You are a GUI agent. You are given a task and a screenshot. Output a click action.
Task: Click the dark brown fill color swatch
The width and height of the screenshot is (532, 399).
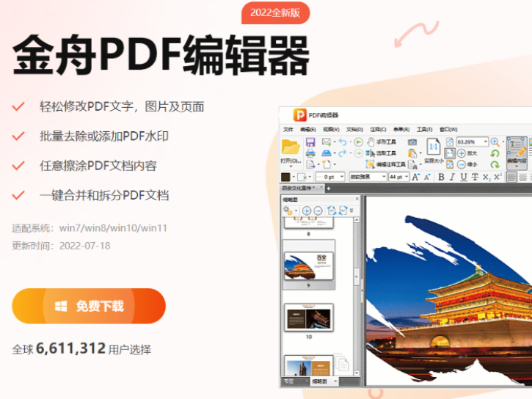point(285,177)
